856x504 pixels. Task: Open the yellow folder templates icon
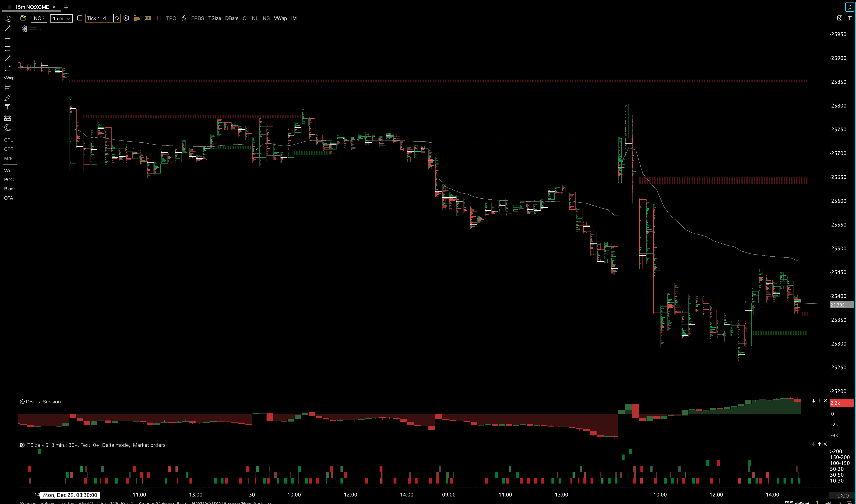[x=23, y=18]
